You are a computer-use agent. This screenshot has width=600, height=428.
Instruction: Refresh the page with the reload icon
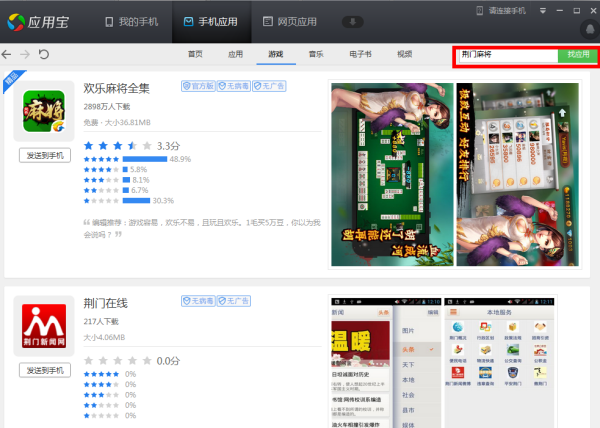click(44, 54)
